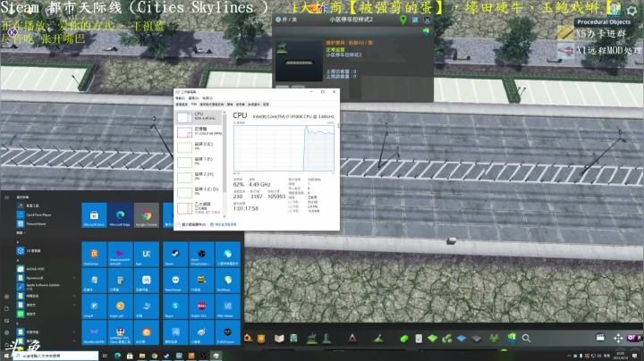The height and width of the screenshot is (361, 644).
Task: Click the taskbar search box
Action: coord(55,356)
